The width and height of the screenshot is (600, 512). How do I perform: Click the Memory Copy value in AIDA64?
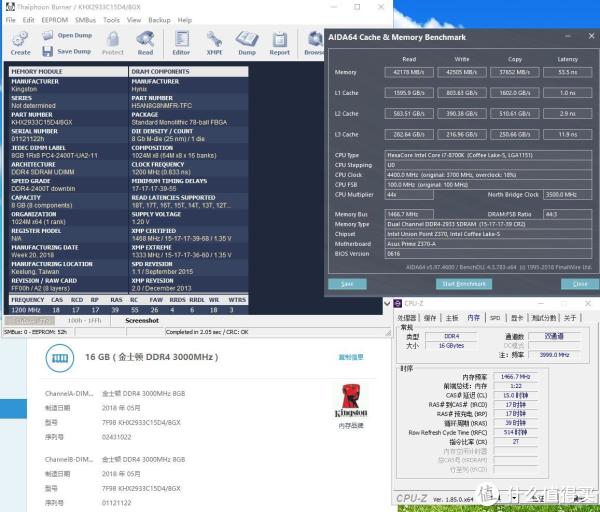click(x=515, y=72)
